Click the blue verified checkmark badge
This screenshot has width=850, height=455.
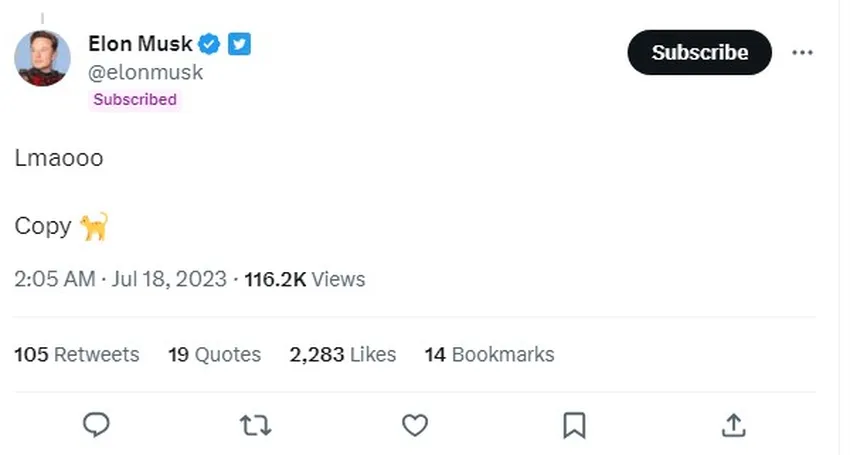pyautogui.click(x=210, y=44)
